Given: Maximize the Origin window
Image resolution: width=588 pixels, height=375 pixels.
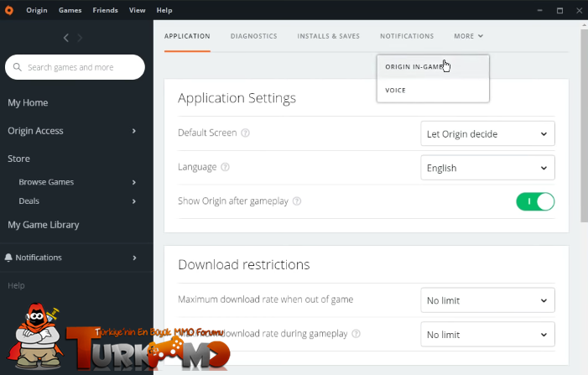Looking at the screenshot, I should point(559,10).
